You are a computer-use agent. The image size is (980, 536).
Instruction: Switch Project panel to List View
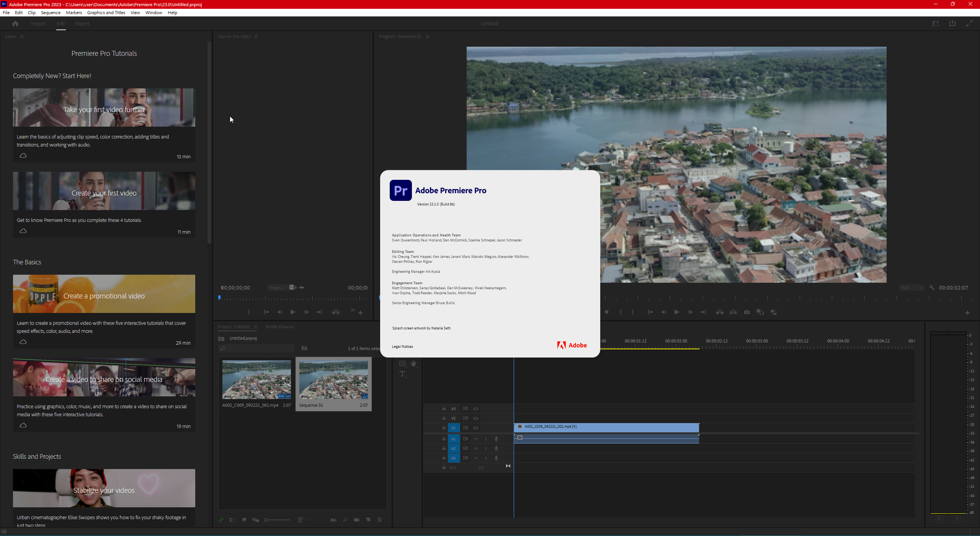click(232, 520)
